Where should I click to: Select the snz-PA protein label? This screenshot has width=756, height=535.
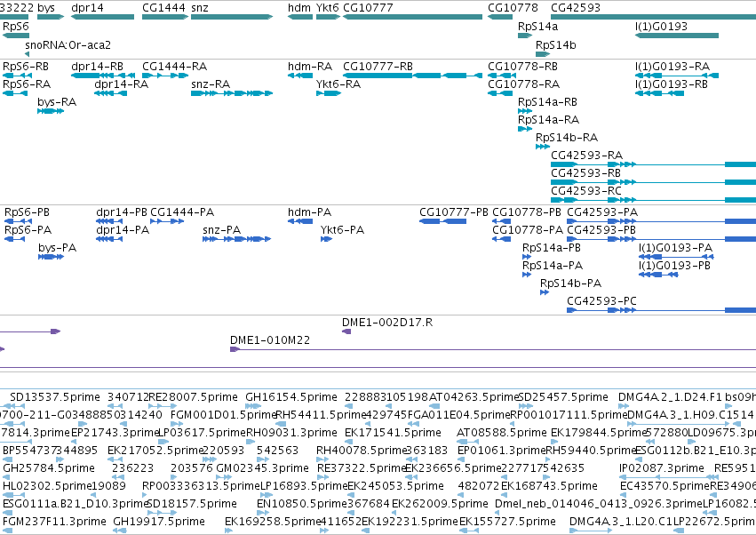click(x=222, y=229)
